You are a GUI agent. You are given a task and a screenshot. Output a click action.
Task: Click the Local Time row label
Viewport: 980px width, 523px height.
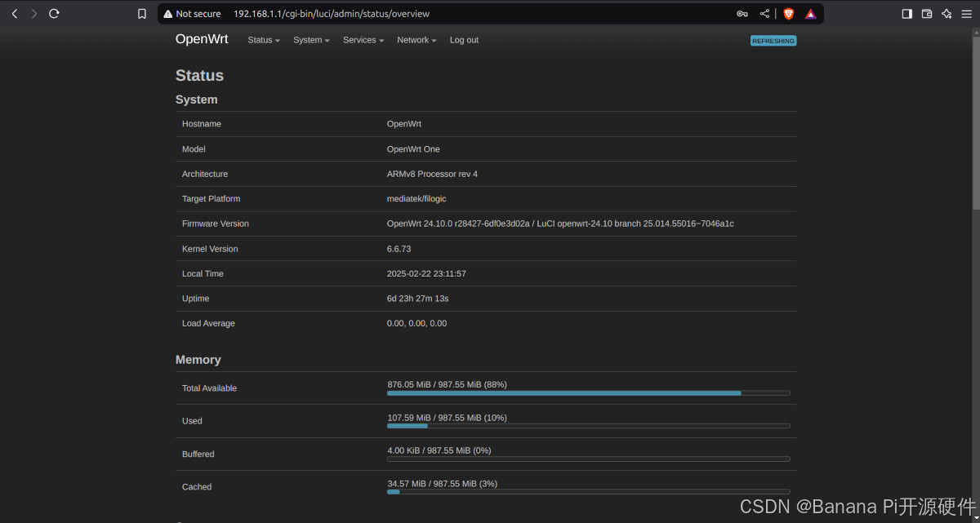pos(203,273)
